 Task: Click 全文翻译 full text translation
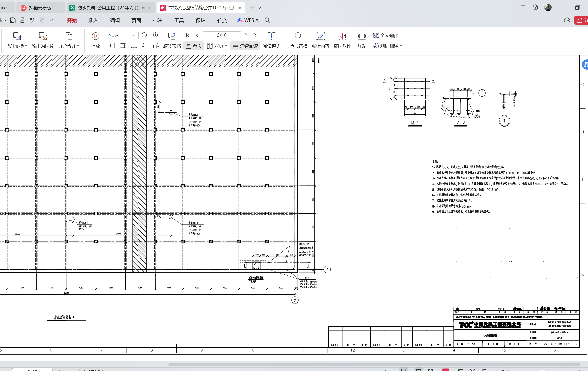[x=386, y=35]
